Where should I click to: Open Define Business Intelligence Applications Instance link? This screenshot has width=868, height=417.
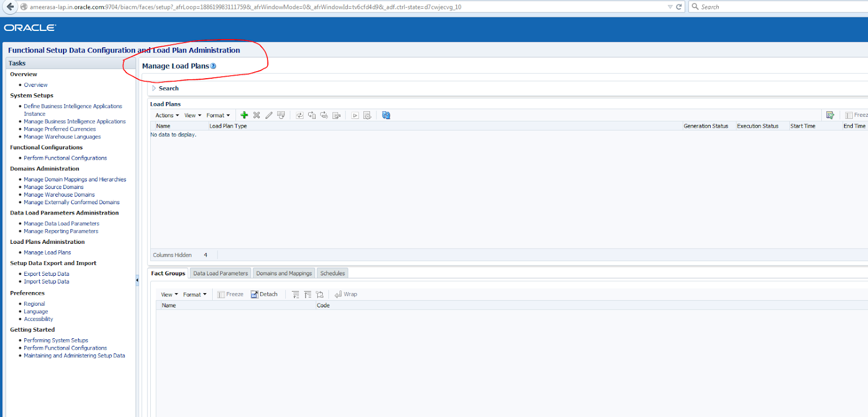click(x=73, y=110)
